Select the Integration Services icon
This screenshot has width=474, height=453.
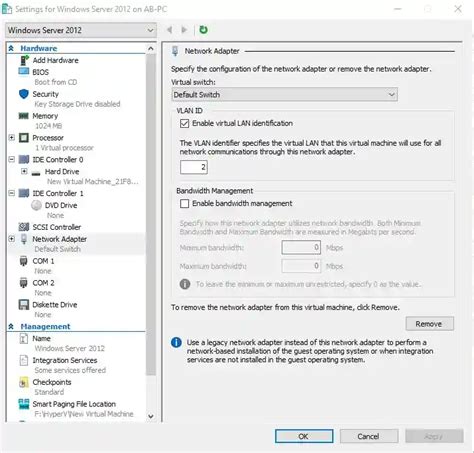(x=24, y=360)
